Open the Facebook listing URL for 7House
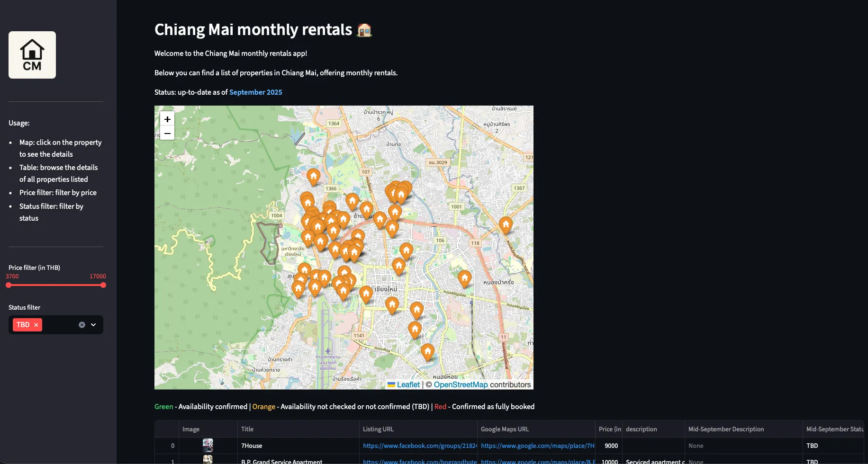The height and width of the screenshot is (464, 868). point(419,446)
